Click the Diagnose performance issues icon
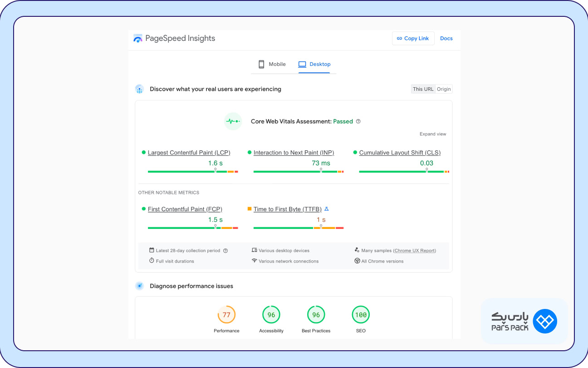 point(140,286)
